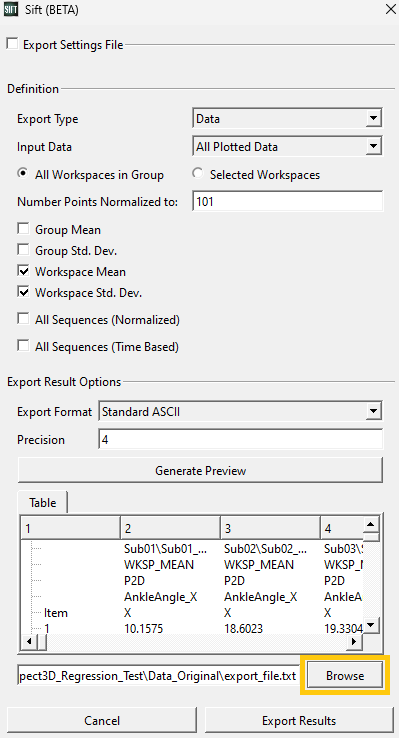Click column header 1 in preview table
Image resolution: width=399 pixels, height=738 pixels.
pyautogui.click(x=71, y=528)
